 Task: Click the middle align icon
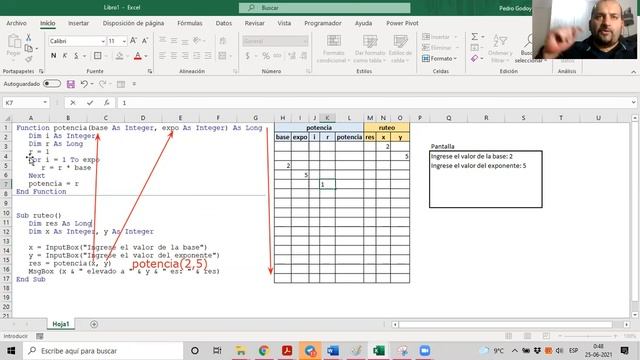pos(174,40)
